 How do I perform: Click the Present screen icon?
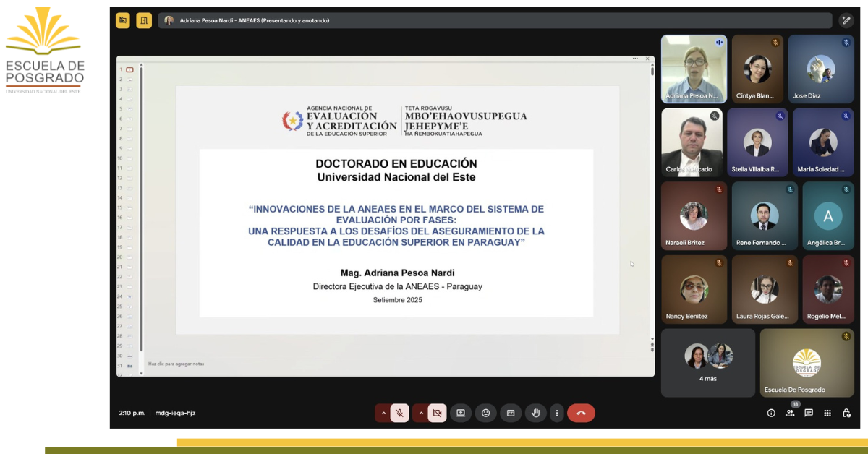click(461, 413)
